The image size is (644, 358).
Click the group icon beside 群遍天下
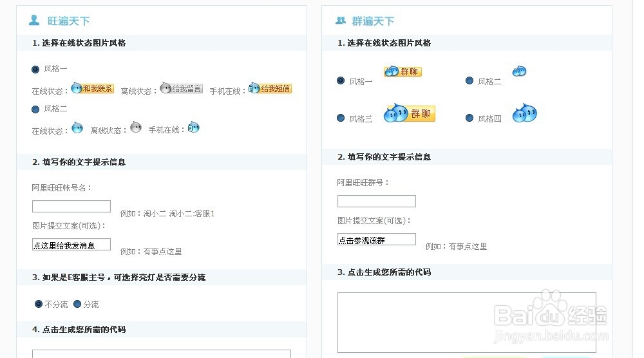[x=341, y=20]
